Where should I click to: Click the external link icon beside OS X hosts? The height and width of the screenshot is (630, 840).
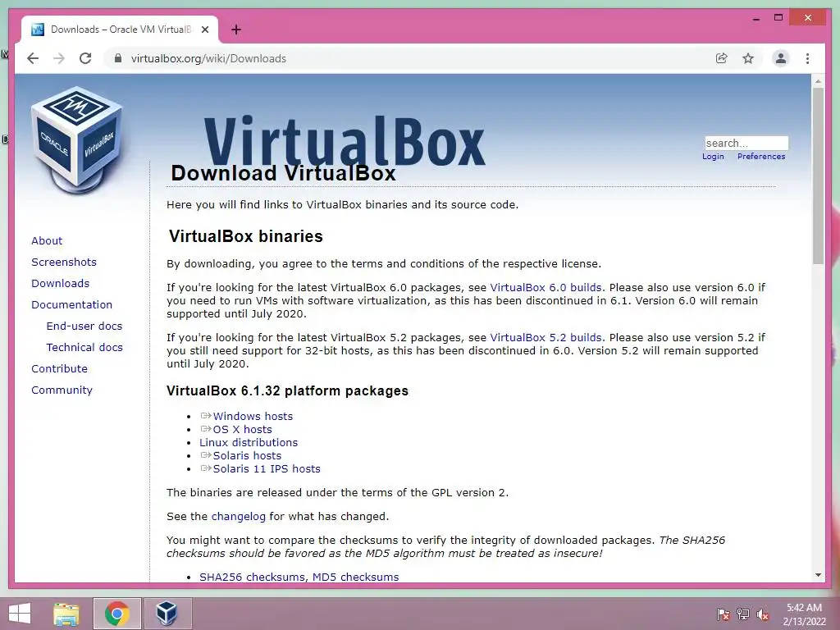[206, 428]
